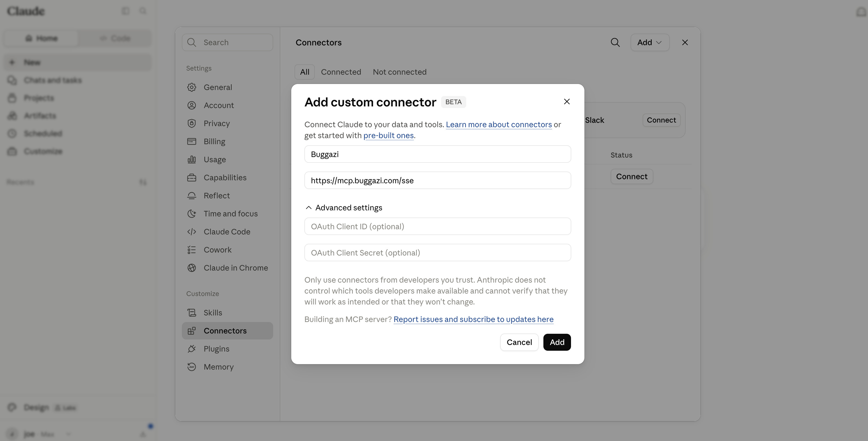Viewport: 868px width, 441px height.
Task: Open Memory in Customize section
Action: [228, 367]
